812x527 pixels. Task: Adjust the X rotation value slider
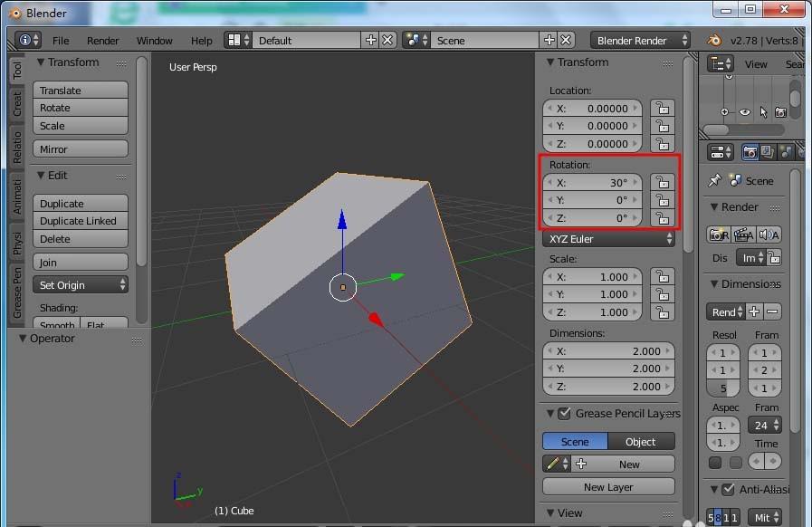[593, 182]
